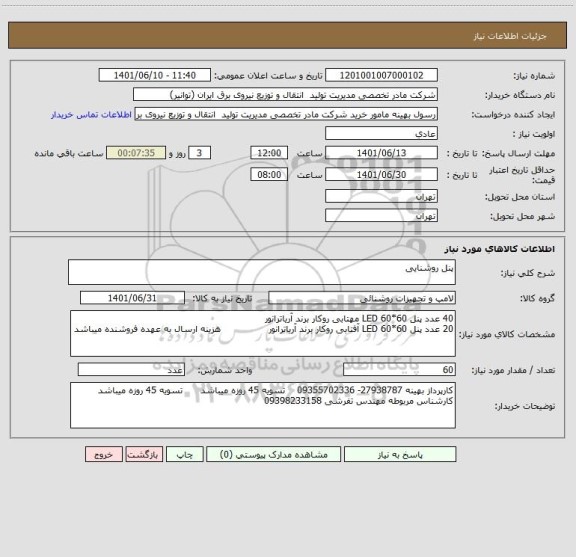Click the استان محل تحویل label
The image size is (576, 557).
point(520,197)
